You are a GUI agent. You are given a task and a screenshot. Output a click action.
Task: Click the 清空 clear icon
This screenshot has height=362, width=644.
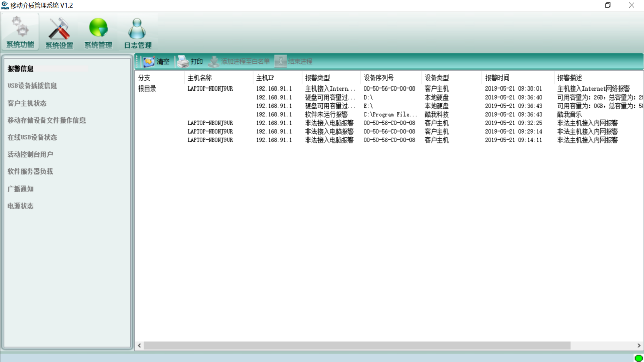(149, 62)
